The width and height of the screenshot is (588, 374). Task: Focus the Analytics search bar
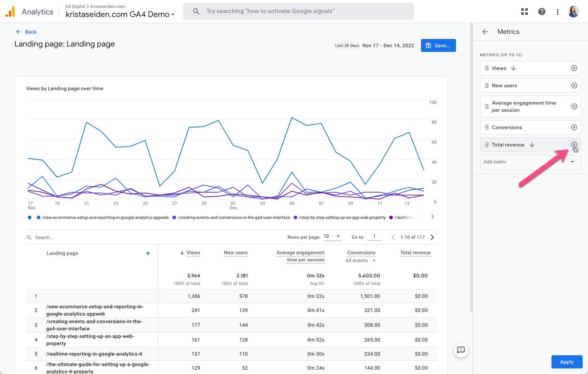[x=298, y=11]
